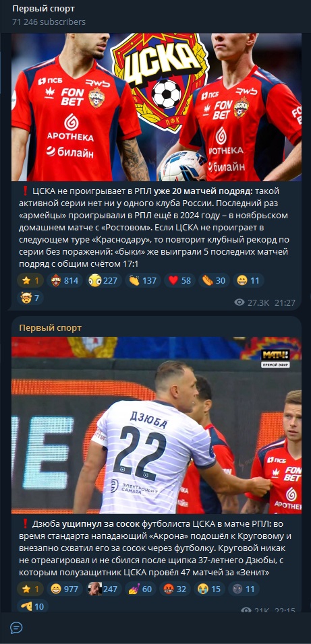
Task: Toggle the salute reaction showing 10
Action: click(32, 606)
